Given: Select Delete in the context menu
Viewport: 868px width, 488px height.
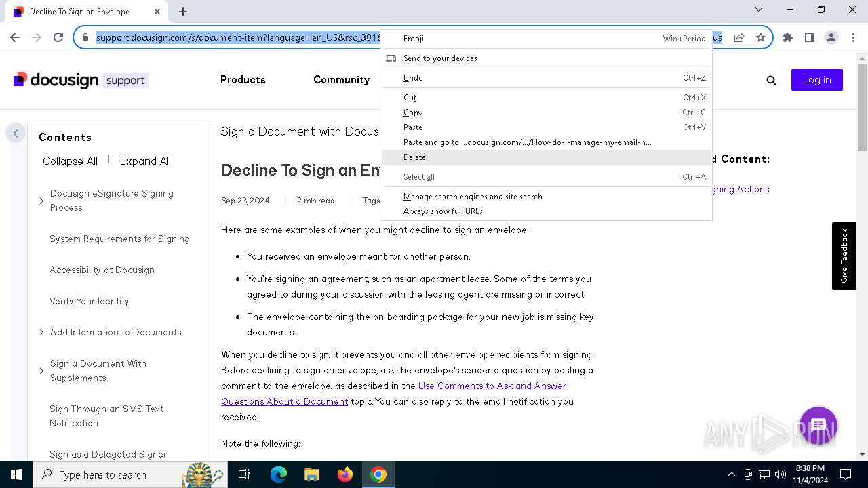Looking at the screenshot, I should [546, 157].
